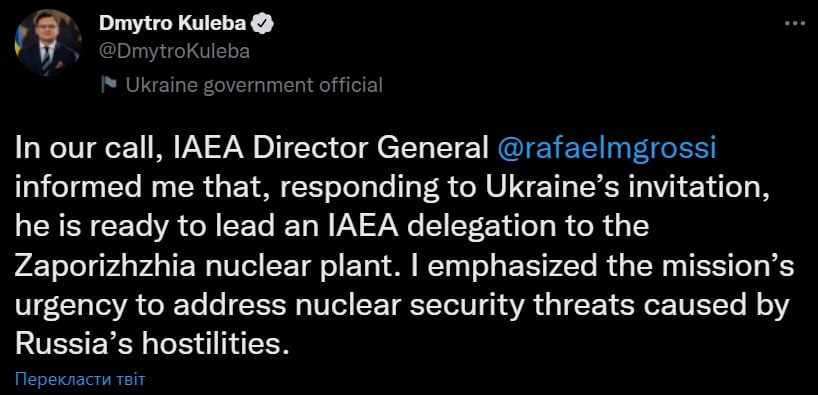Open the @rafaelmgrossi mention link
The width and height of the screenshot is (818, 395).
pyautogui.click(x=606, y=150)
